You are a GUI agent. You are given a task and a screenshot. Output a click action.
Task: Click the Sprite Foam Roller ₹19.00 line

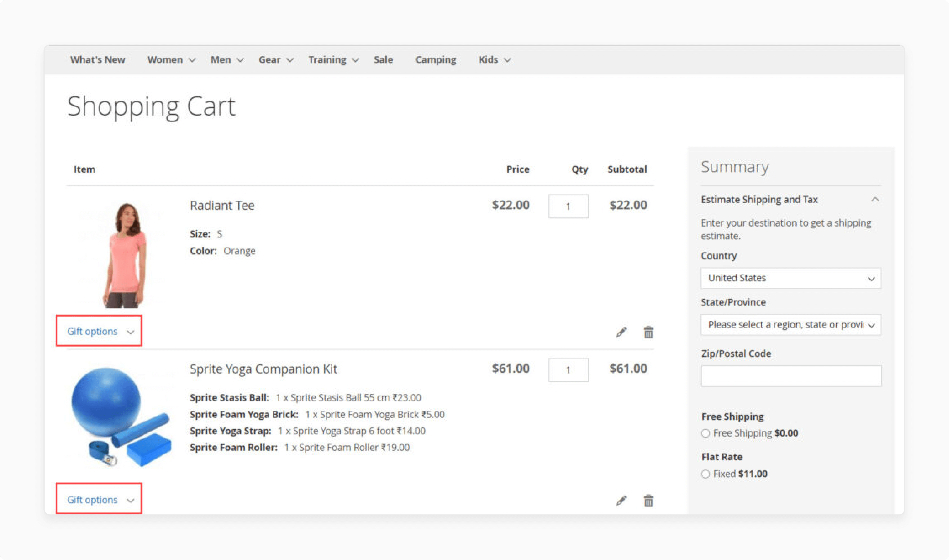299,447
